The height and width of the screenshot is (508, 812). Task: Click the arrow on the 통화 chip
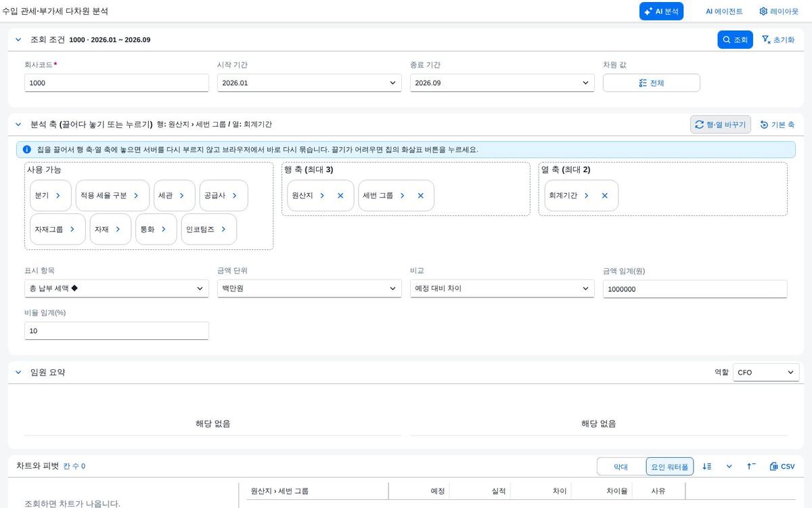[164, 230]
